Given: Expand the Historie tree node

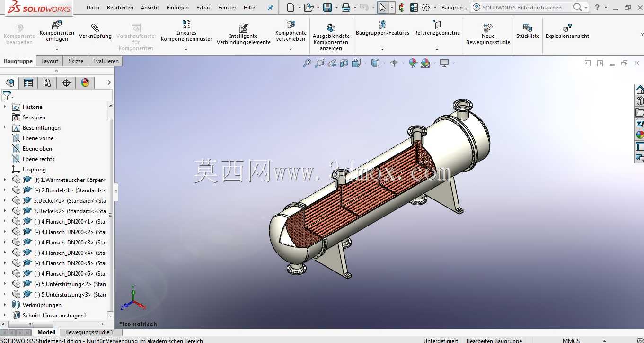Looking at the screenshot, I should (5, 107).
